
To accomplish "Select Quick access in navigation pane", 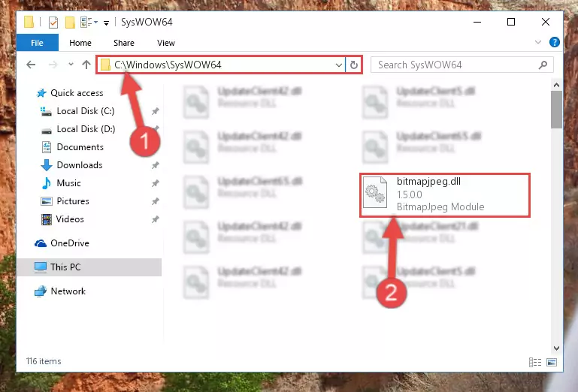I will pos(77,93).
